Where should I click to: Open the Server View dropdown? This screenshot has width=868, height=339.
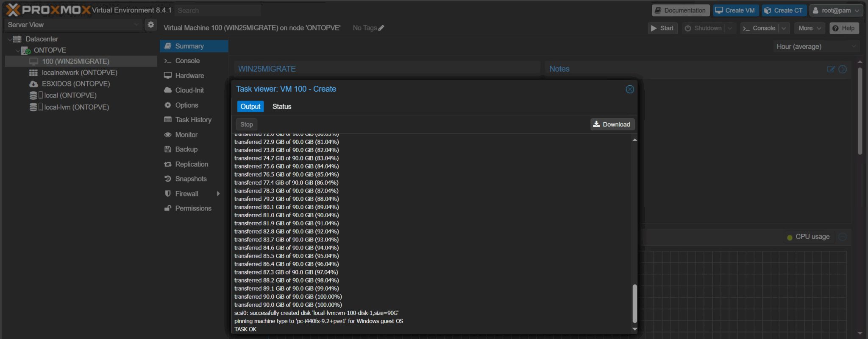point(136,25)
